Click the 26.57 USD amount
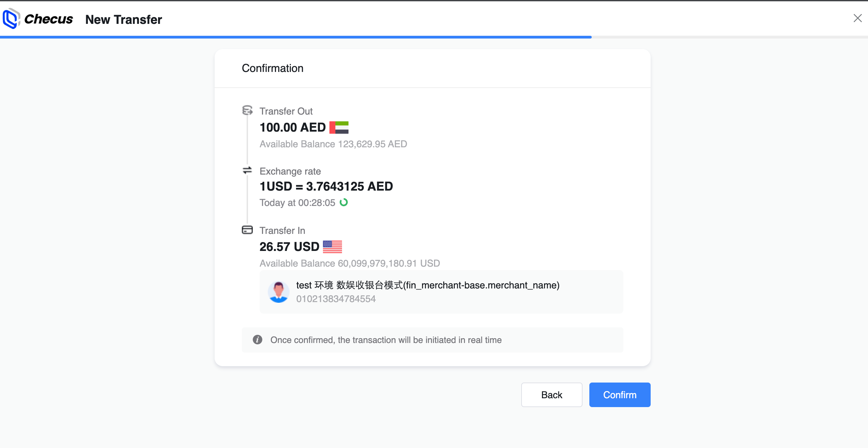Viewport: 868px width, 448px height. pos(289,247)
